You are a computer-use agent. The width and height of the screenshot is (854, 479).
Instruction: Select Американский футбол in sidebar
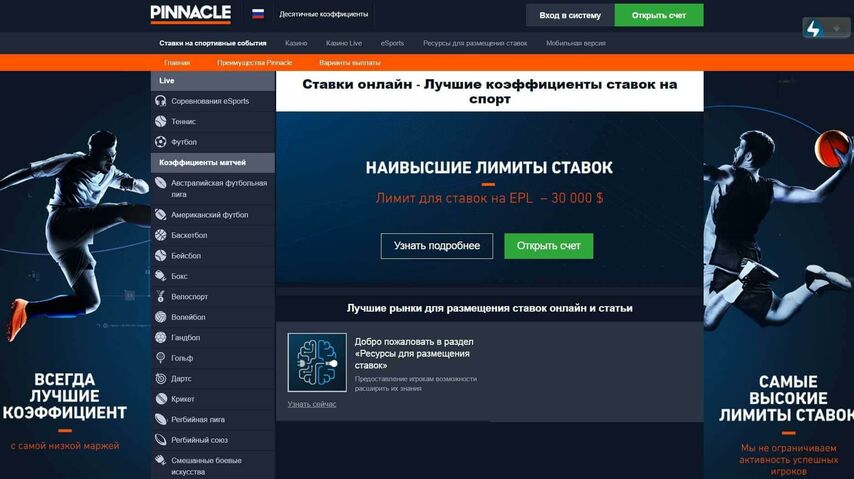tap(212, 215)
